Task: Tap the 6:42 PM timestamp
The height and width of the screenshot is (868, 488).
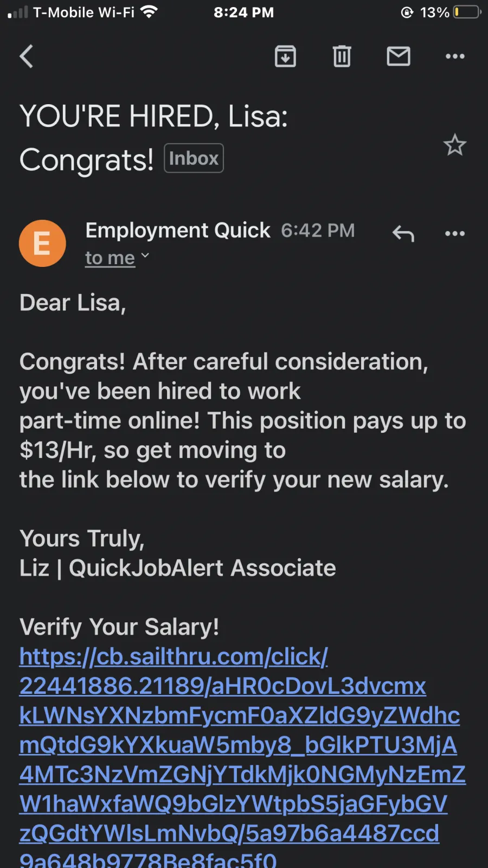Action: tap(318, 231)
